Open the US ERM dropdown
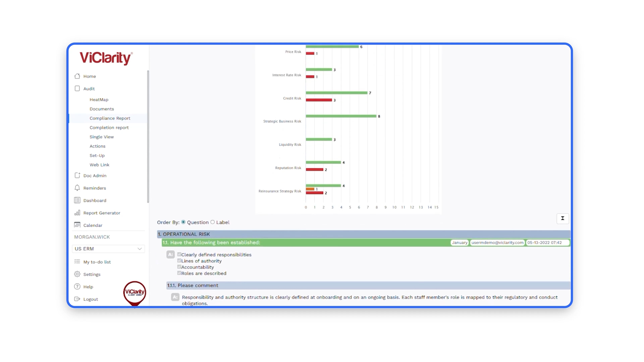Image resolution: width=644 pixels, height=362 pixels. click(x=108, y=249)
